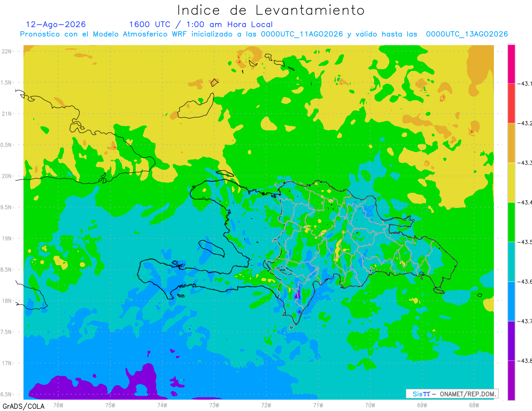Click the latitude label '19N'
This screenshot has width=532, height=411.
point(8,239)
